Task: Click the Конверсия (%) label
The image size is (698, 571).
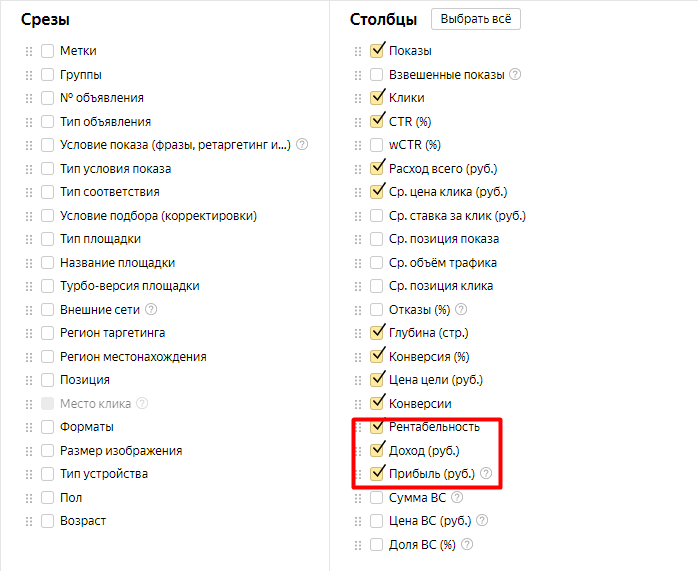Action: 429,356
